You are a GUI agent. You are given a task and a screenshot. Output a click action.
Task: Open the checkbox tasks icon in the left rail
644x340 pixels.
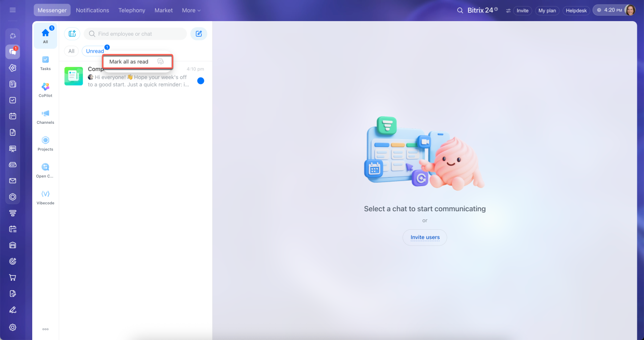click(13, 100)
